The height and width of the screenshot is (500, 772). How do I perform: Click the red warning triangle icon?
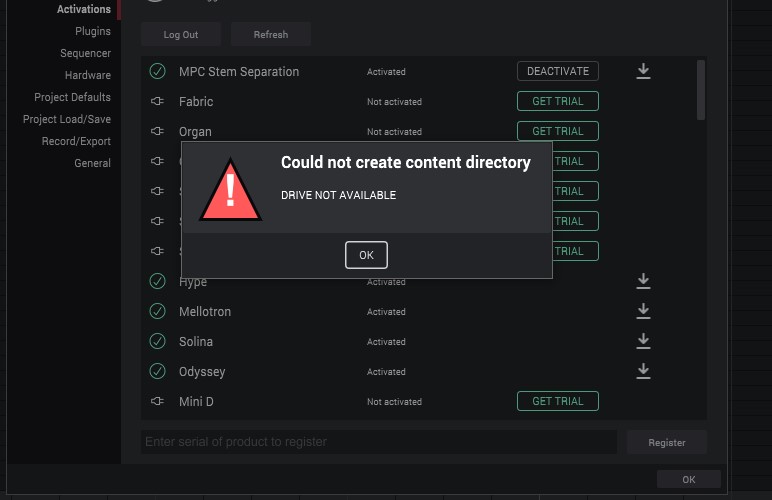(230, 189)
